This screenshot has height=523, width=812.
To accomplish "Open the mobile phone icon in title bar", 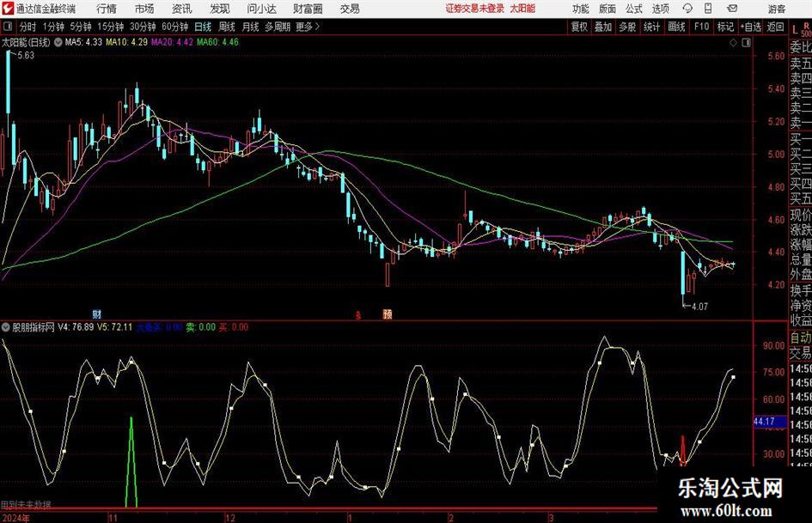I will (x=708, y=9).
